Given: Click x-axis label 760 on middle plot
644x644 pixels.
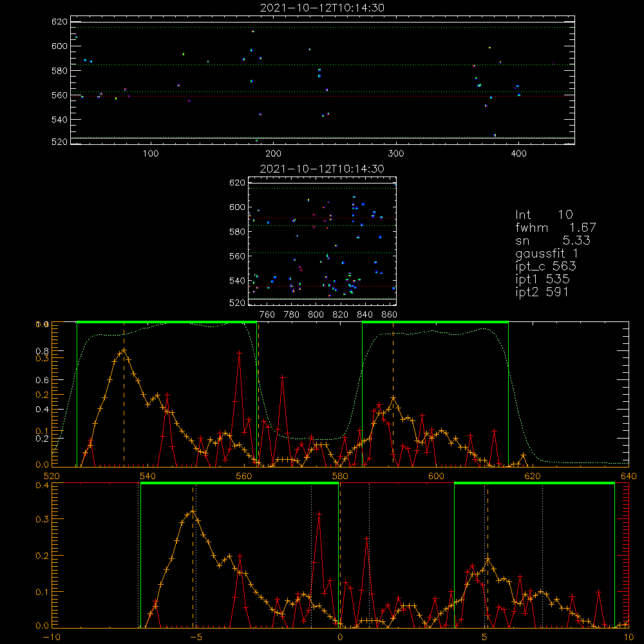Looking at the screenshot, I should (267, 315).
